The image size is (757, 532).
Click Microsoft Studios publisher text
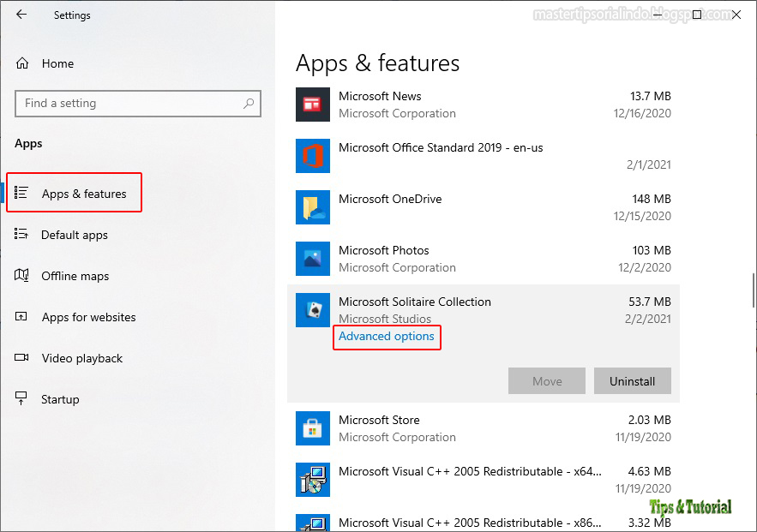[385, 319]
